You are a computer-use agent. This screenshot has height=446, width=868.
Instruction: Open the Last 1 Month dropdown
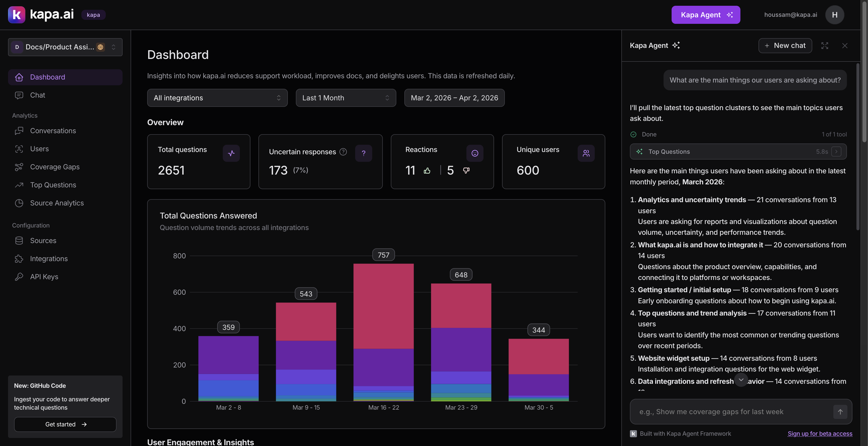346,98
